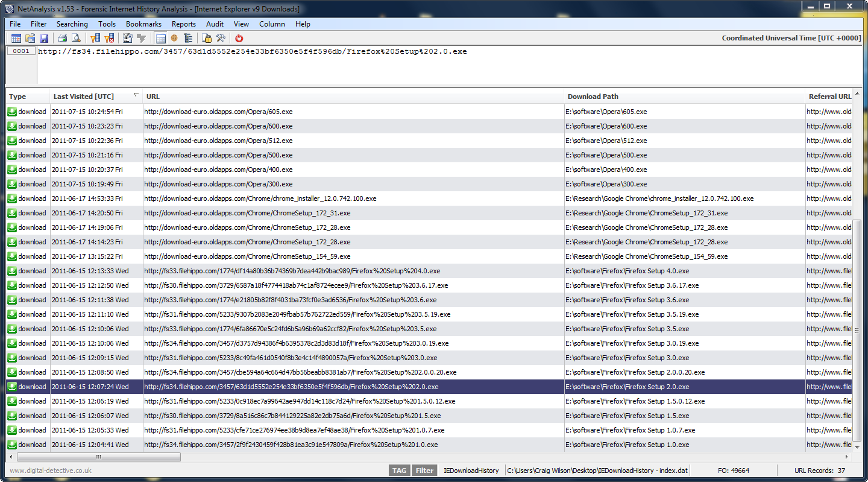
Task: Open the Filter menu
Action: (x=39, y=24)
